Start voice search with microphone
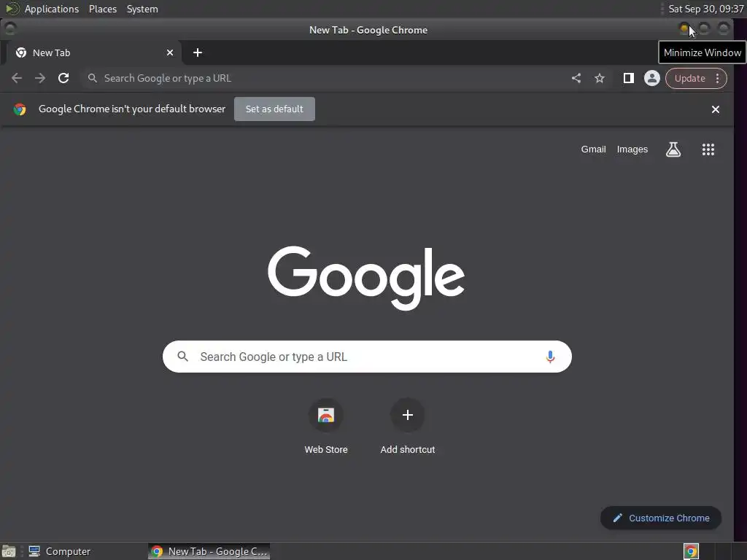747x560 pixels. [x=550, y=357]
